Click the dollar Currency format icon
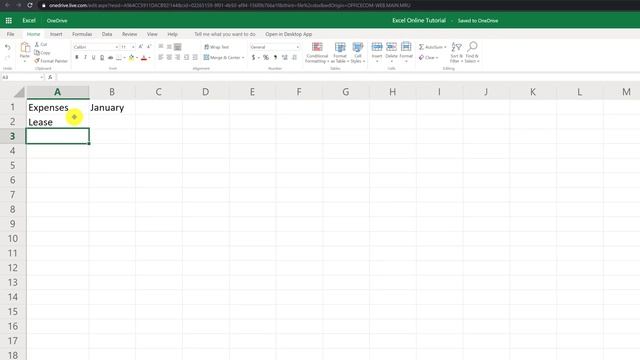Viewport: 640px width, 360px height. (x=253, y=58)
